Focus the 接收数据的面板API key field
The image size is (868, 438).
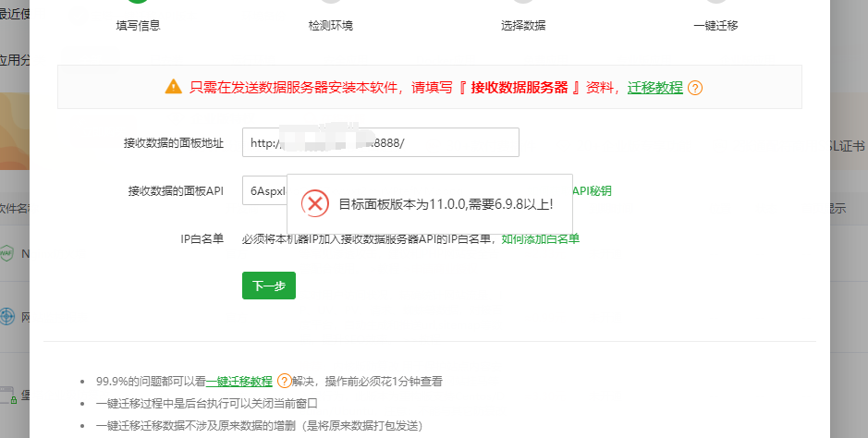coord(264,190)
